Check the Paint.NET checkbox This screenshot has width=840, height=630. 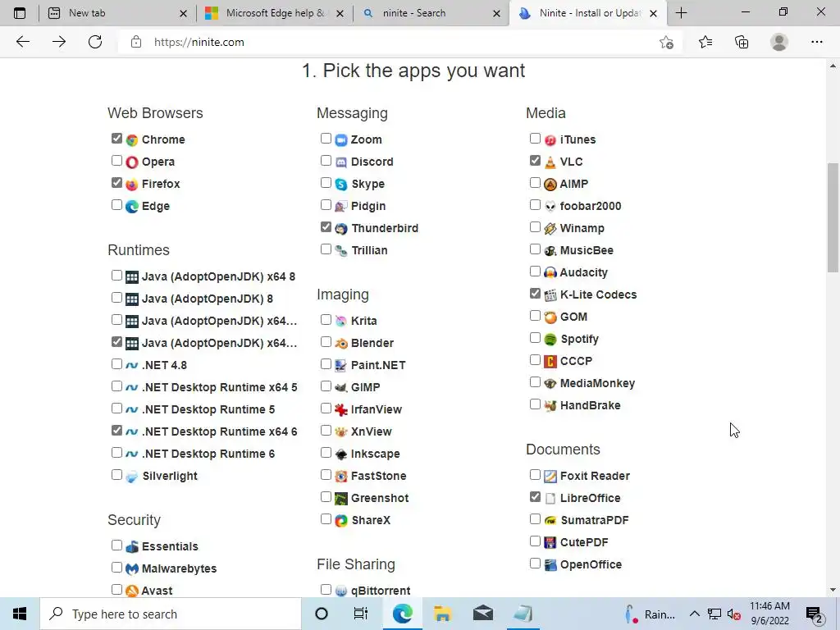[326, 363]
